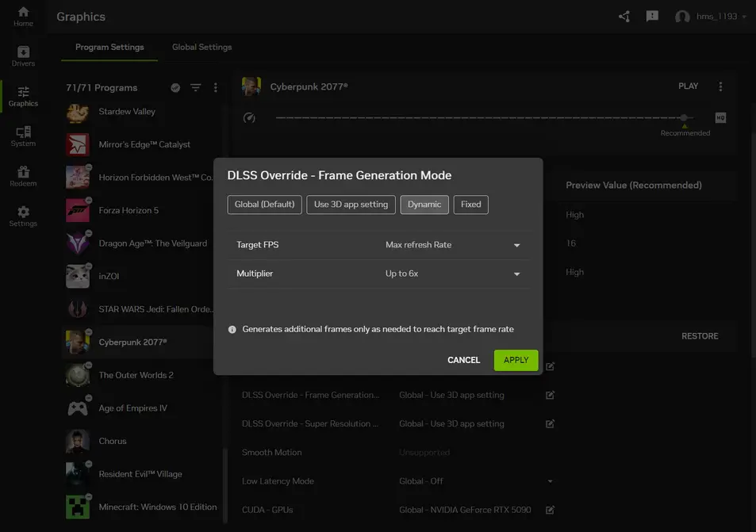
Task: Open the Graphics section in sidebar
Action: coord(23,97)
